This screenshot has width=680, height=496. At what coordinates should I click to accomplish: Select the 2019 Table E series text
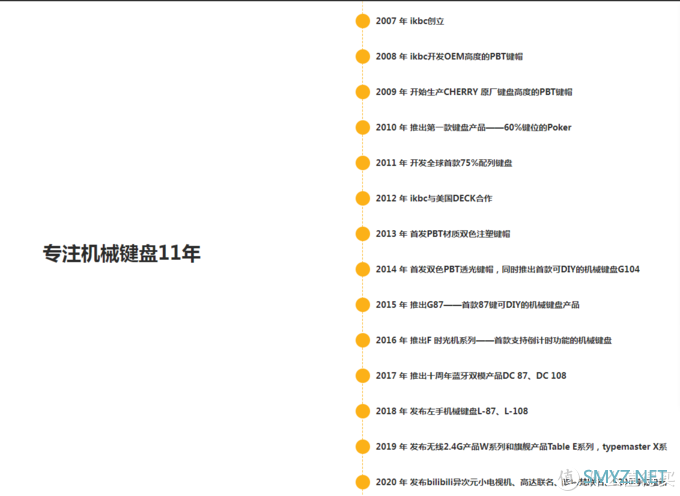(521, 447)
